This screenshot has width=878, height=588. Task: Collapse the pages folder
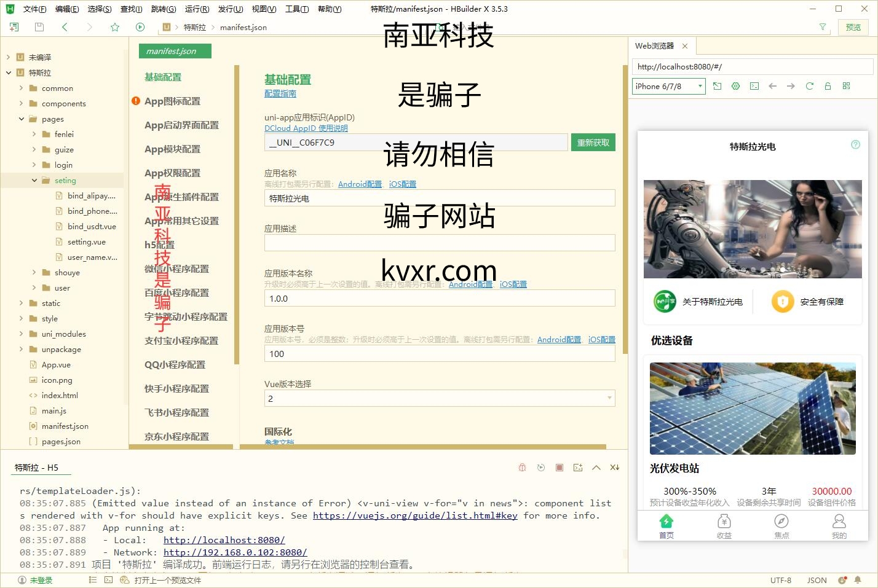click(21, 119)
